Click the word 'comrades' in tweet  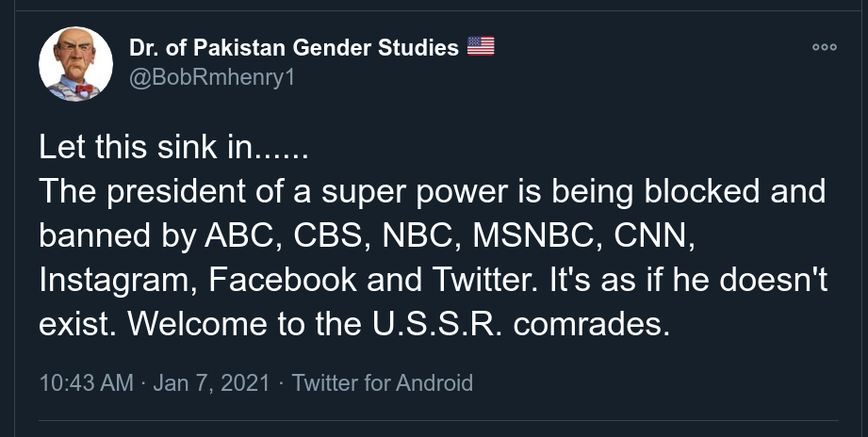coord(591,325)
